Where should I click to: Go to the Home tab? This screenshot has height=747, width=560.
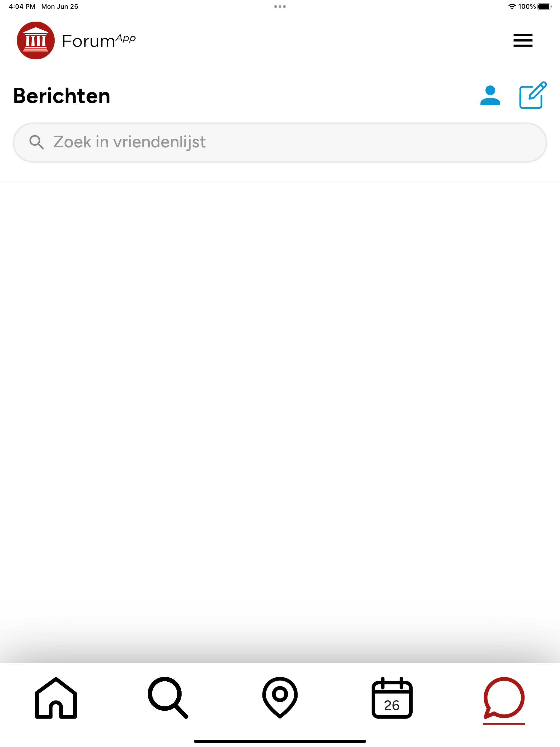click(56, 697)
